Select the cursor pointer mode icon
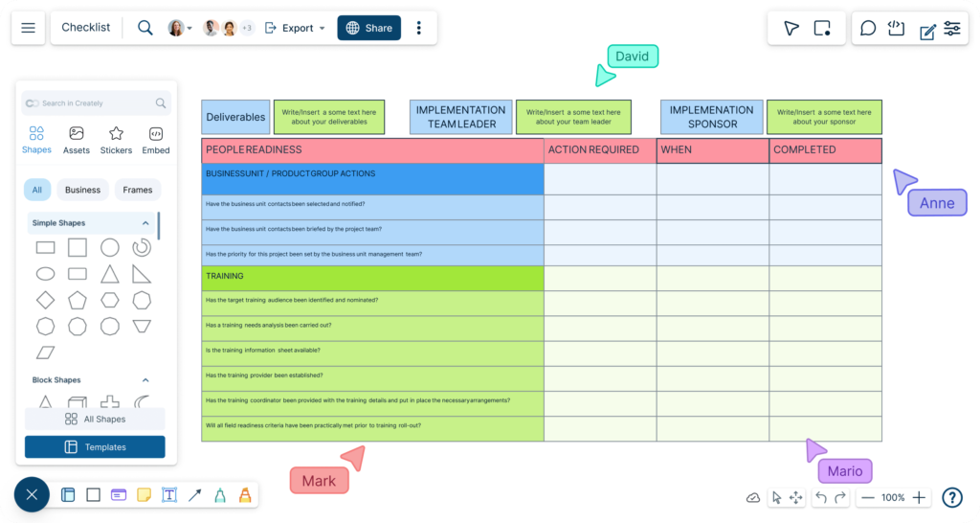 coord(776,497)
